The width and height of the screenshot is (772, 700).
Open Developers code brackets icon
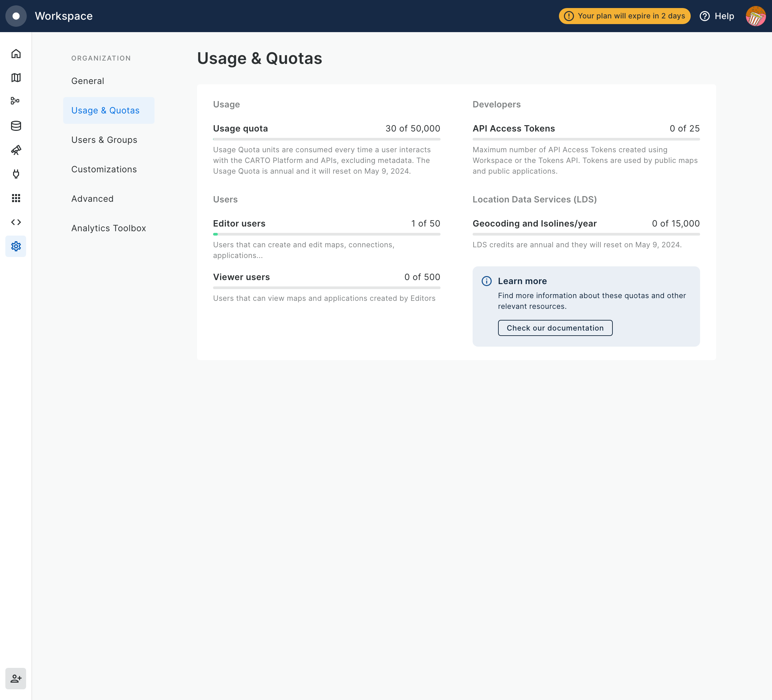click(x=16, y=222)
